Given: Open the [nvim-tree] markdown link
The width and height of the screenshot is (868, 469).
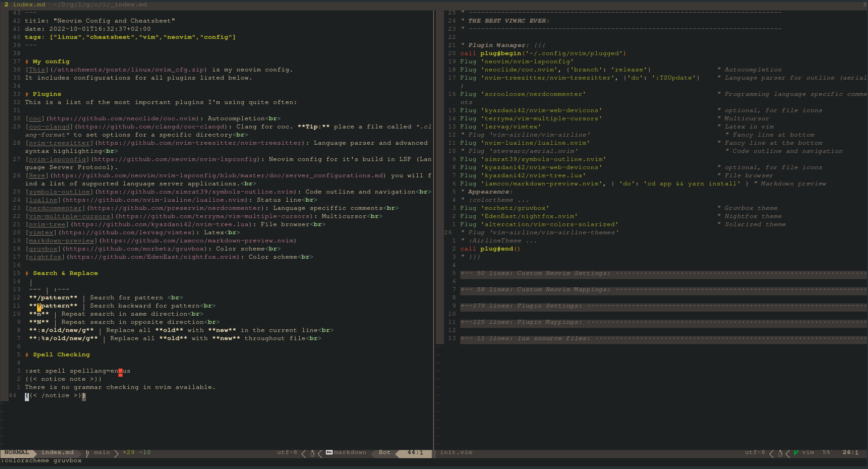Looking at the screenshot, I should [47, 224].
